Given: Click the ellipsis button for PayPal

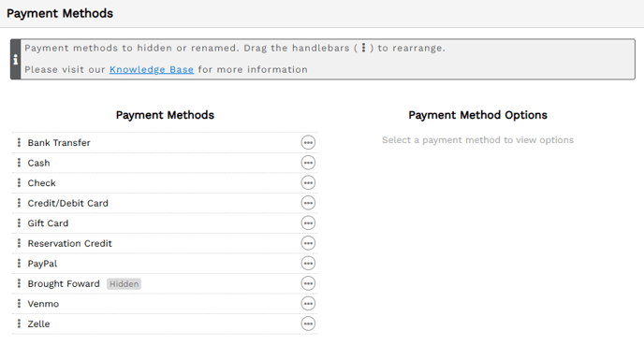Looking at the screenshot, I should (308, 264).
